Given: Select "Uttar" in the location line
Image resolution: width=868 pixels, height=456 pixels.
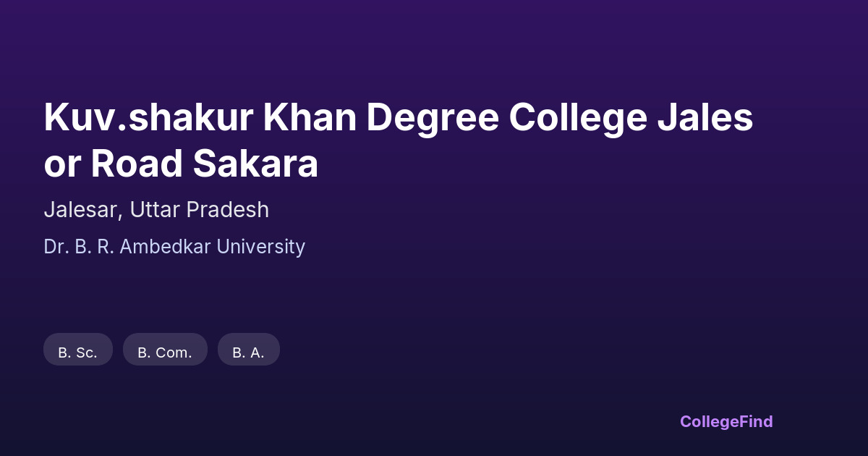Looking at the screenshot, I should click(x=156, y=210).
